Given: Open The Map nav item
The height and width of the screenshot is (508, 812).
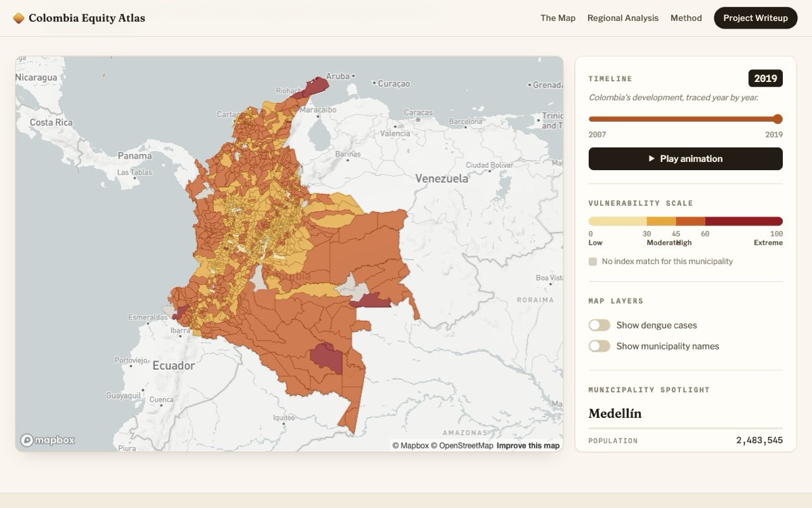Looking at the screenshot, I should [558, 18].
